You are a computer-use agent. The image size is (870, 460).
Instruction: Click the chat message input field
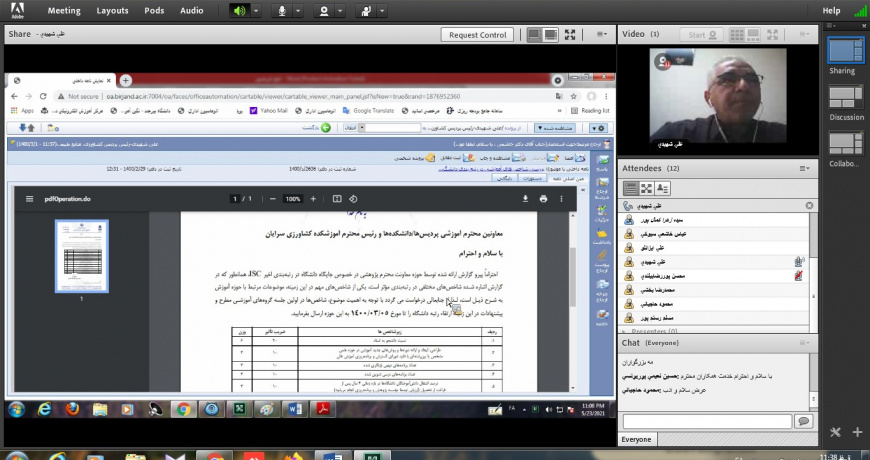coord(707,422)
